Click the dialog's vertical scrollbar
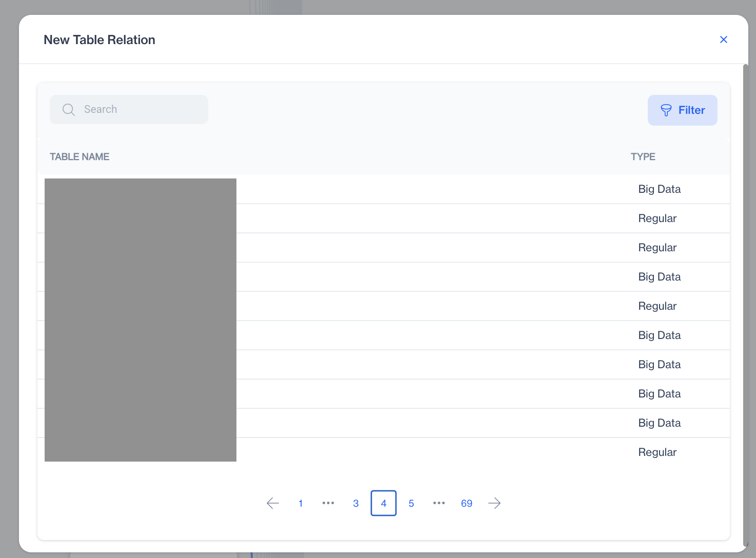The image size is (756, 558). point(746,305)
